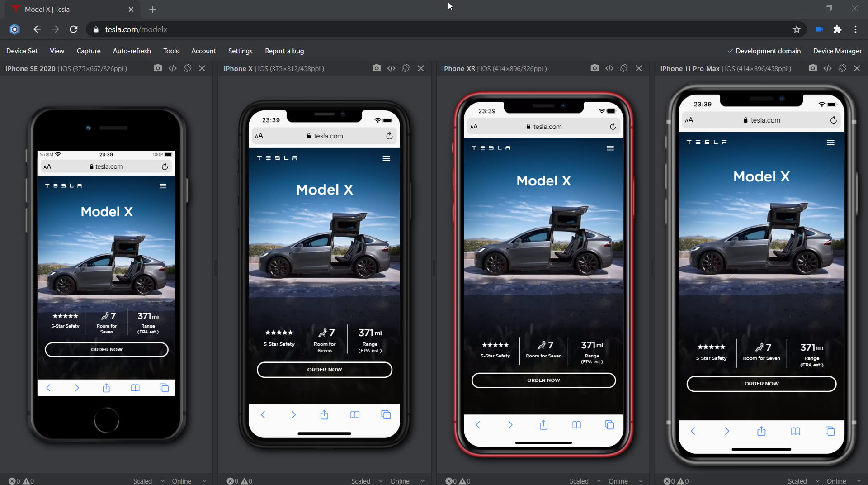
Task: Open Tesla hamburger menu on iPhone XR
Action: [610, 148]
